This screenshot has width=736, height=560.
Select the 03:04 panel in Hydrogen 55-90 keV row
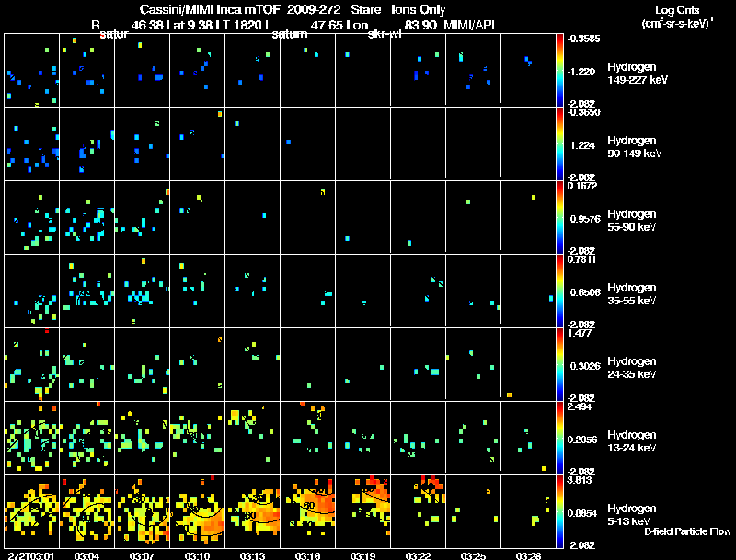point(86,217)
